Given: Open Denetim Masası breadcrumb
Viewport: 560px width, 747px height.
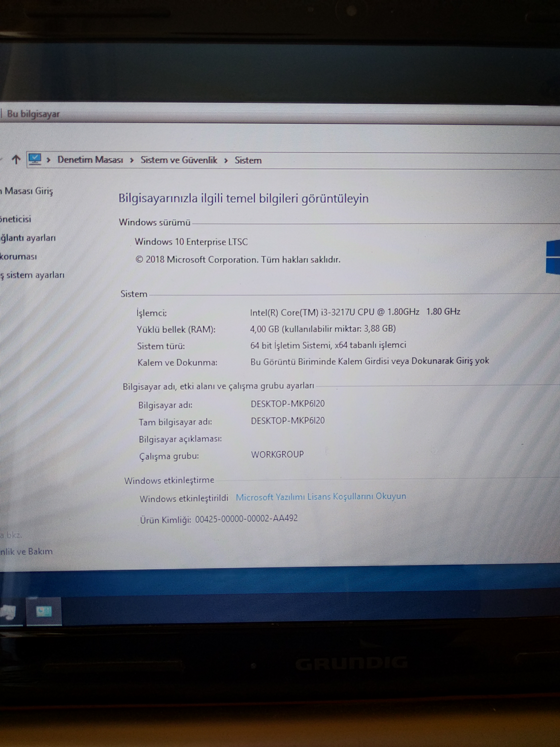Looking at the screenshot, I should [90, 159].
